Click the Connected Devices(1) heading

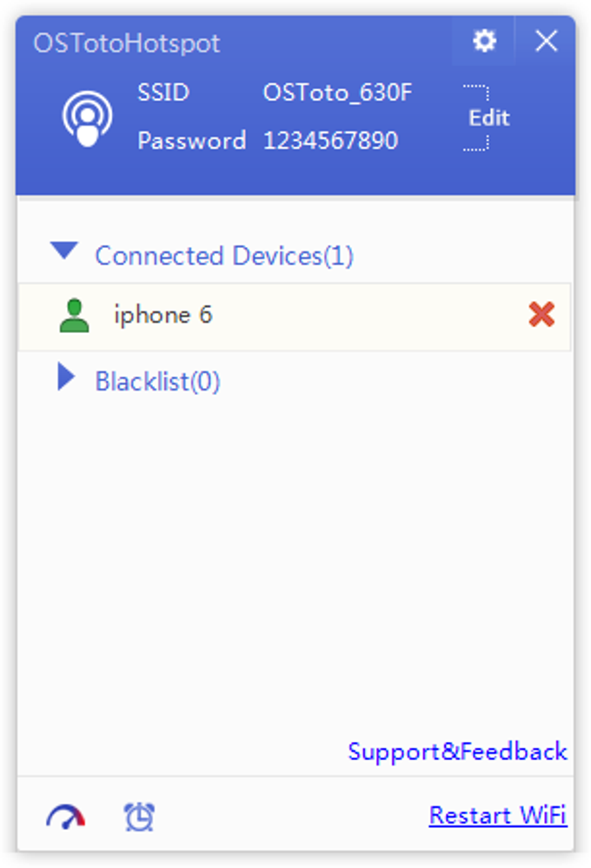(x=224, y=256)
